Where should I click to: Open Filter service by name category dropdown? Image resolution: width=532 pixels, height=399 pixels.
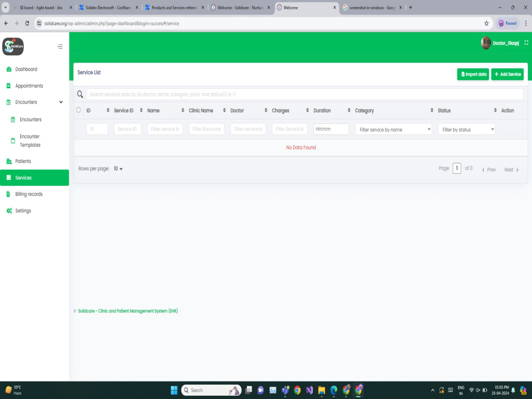tap(394, 129)
